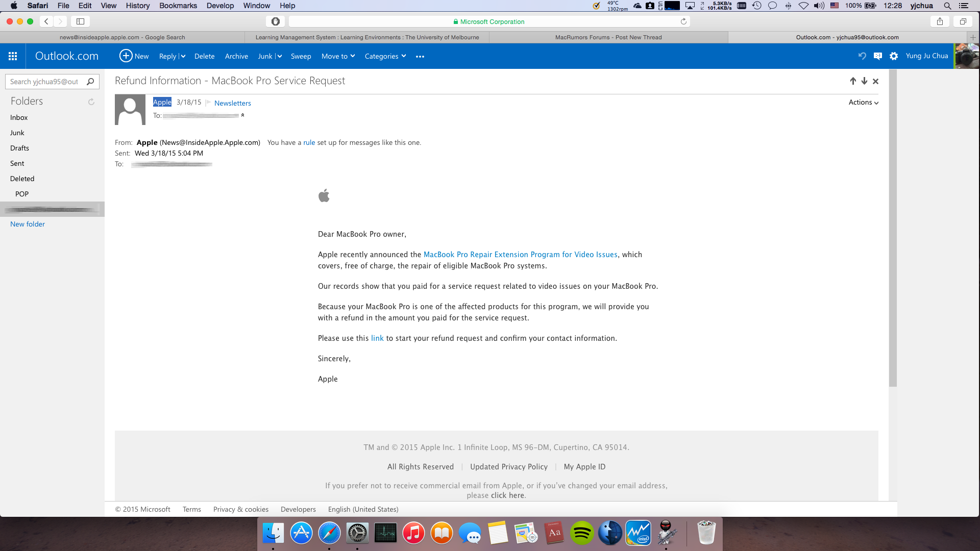
Task: Click the privacy shield extension button
Action: click(276, 21)
